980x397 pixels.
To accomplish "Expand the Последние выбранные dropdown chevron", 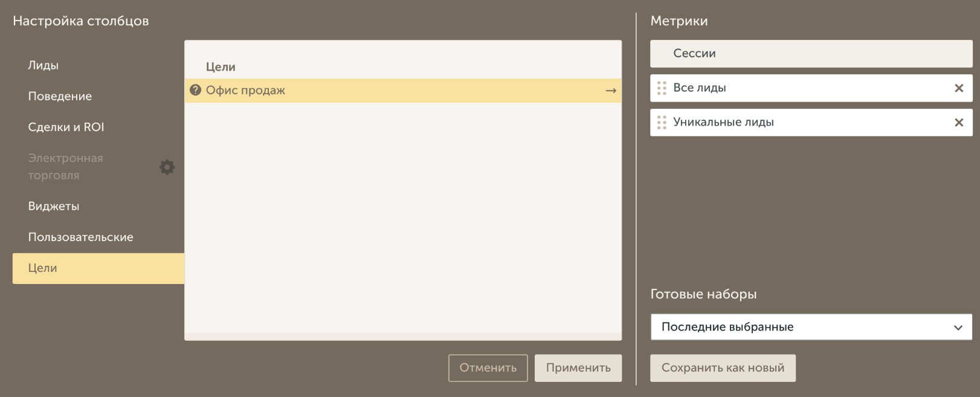I will 958,328.
